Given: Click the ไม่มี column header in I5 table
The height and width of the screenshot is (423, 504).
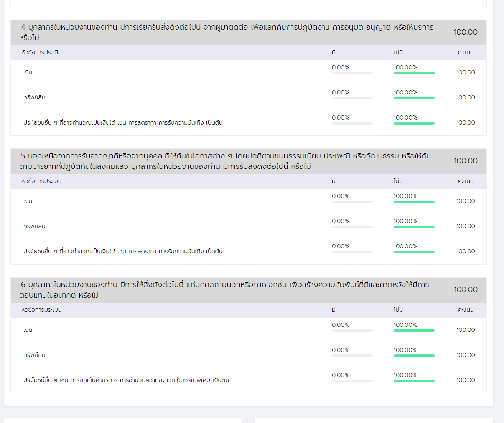Looking at the screenshot, I should [398, 181].
